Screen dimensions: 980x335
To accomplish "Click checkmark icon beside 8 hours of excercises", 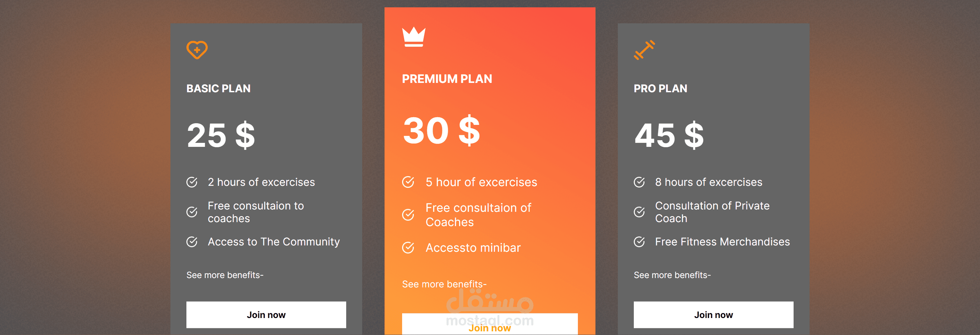I will pyautogui.click(x=639, y=182).
